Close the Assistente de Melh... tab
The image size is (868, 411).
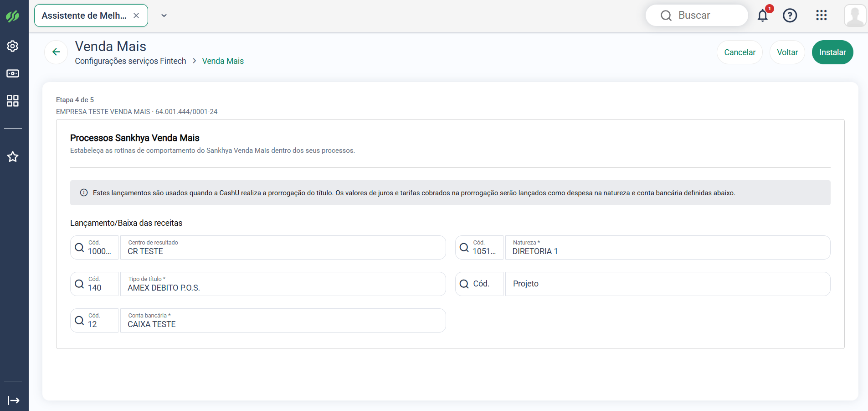coord(136,16)
